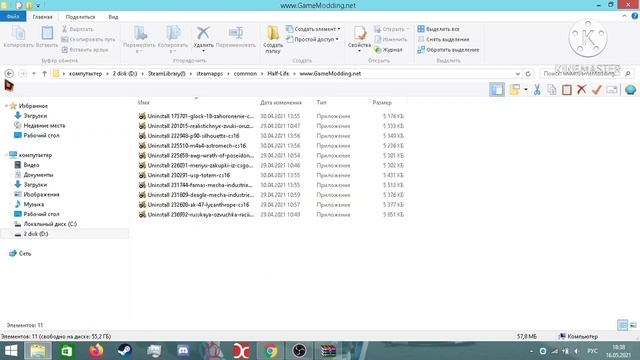Click the scissors icon in the secondary toolbar
640x360 pixels.
pos(537,90)
